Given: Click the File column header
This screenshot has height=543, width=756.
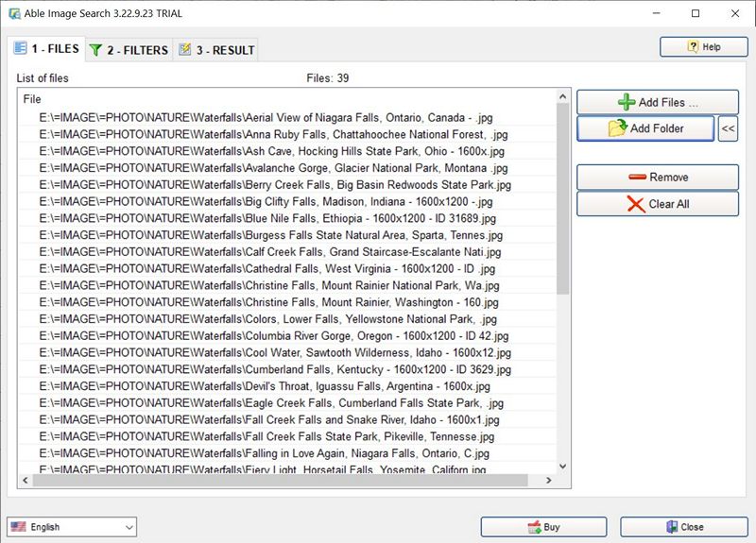Looking at the screenshot, I should point(32,99).
